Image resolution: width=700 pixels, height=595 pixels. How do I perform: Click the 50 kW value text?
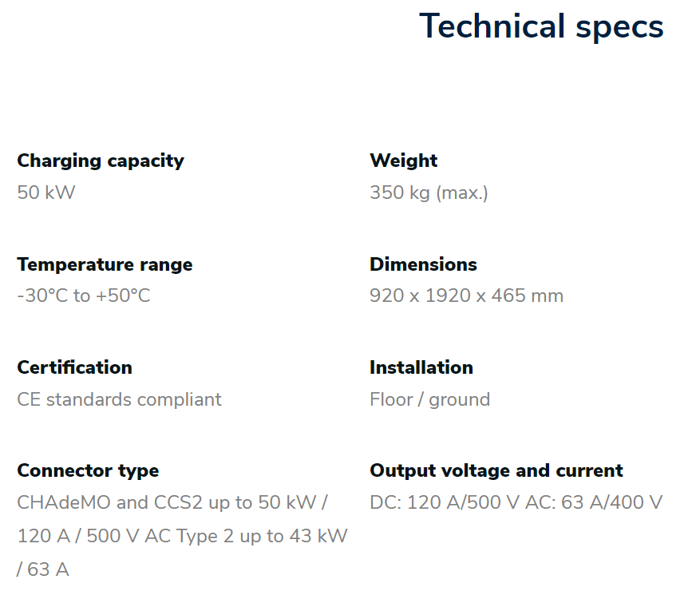pos(46,192)
